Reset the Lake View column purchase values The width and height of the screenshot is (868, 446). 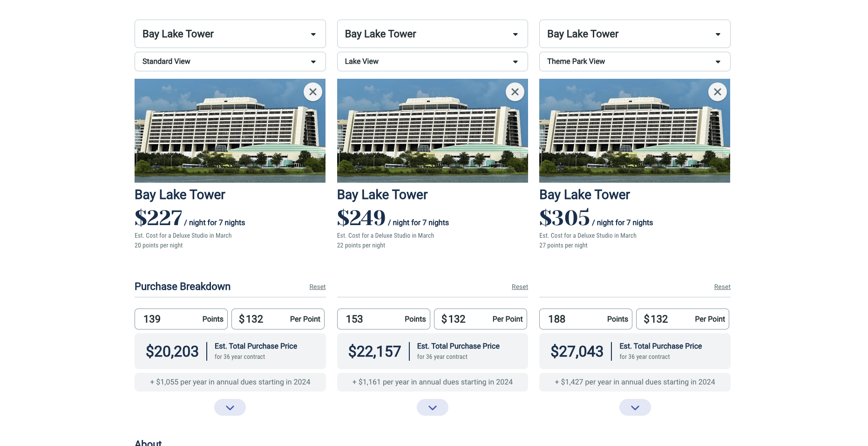(x=520, y=287)
